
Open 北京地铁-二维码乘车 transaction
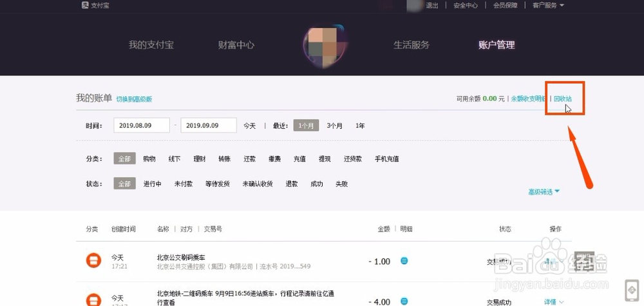(245, 298)
